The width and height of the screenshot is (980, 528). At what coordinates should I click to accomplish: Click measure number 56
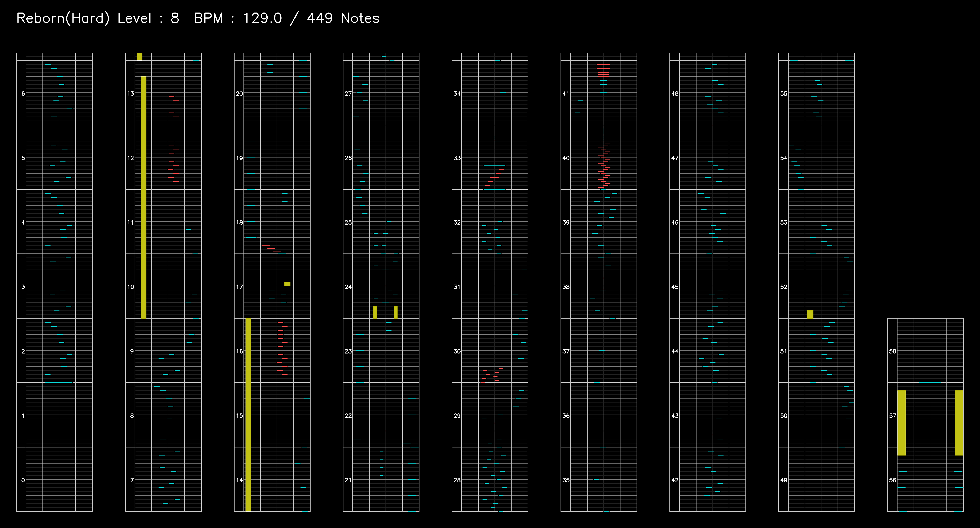coord(893,480)
